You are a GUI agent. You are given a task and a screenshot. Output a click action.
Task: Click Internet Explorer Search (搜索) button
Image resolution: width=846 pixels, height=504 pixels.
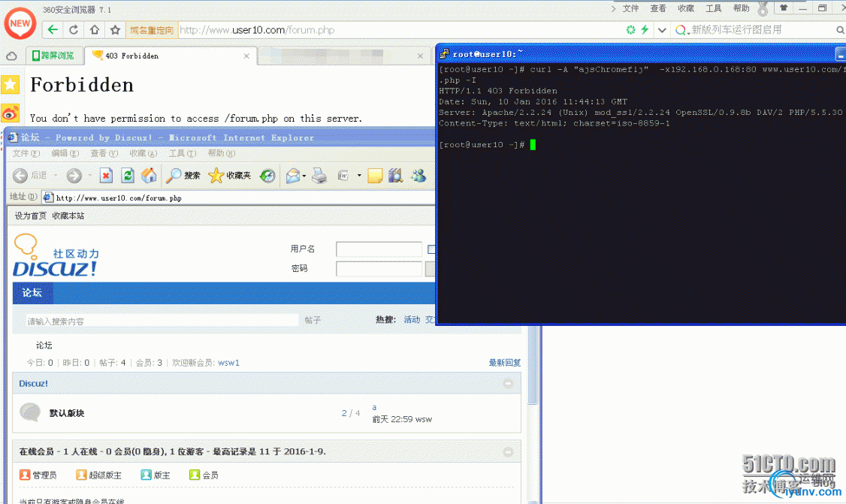pyautogui.click(x=183, y=175)
